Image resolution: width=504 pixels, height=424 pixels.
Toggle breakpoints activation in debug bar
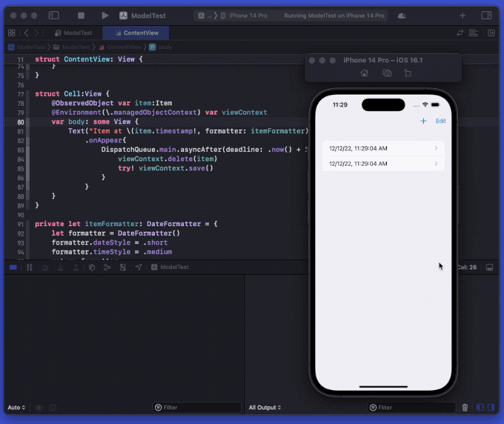tap(13, 267)
